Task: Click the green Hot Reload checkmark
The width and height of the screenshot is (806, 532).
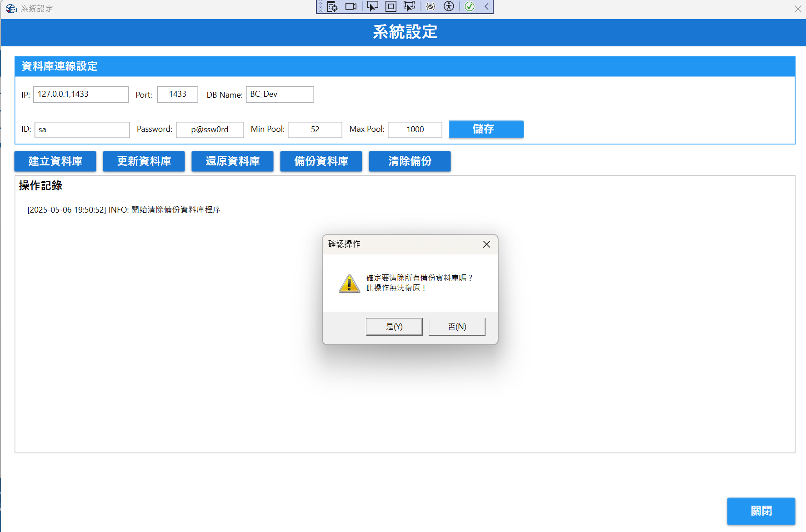Action: pyautogui.click(x=470, y=6)
